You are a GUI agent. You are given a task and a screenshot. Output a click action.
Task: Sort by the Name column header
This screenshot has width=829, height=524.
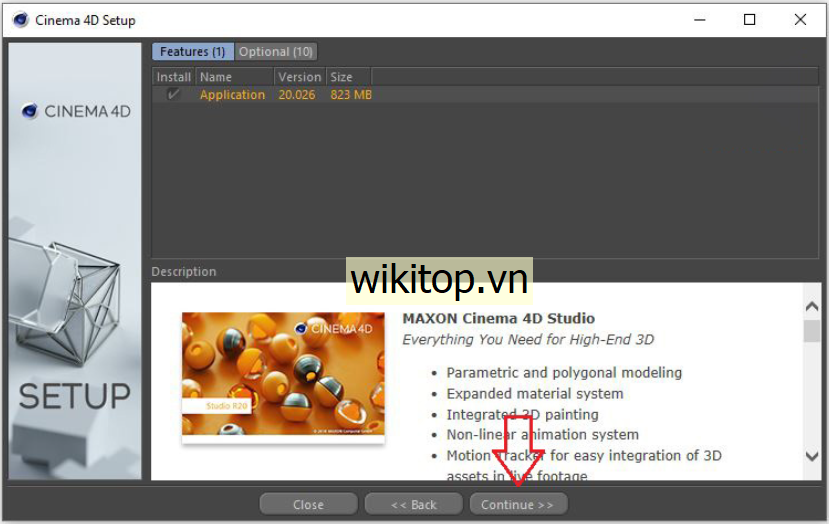pos(234,76)
